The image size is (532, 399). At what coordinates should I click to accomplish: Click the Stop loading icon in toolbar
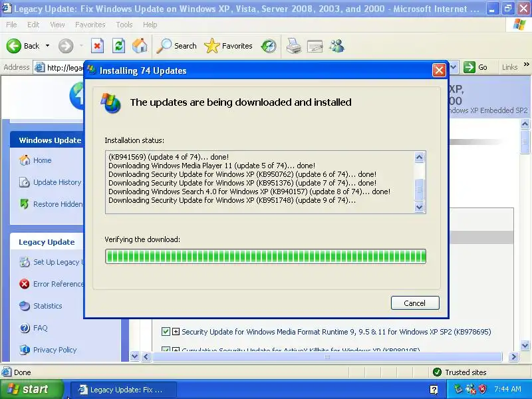(x=97, y=46)
